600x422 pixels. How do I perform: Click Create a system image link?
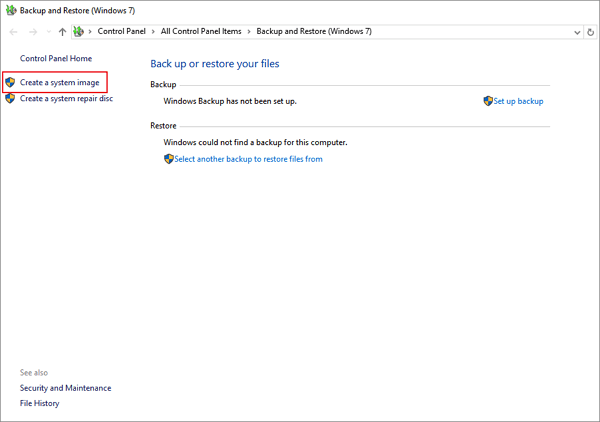[59, 83]
